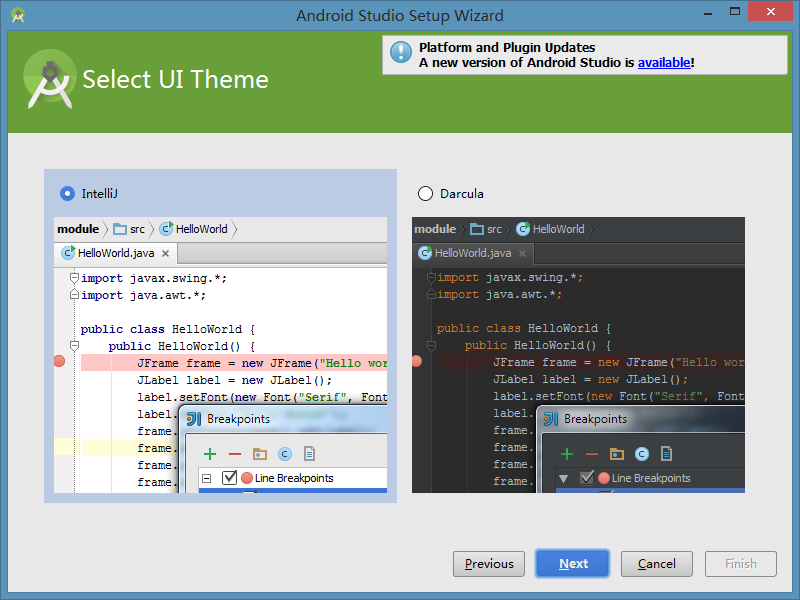Click the blue update notification info icon
The width and height of the screenshot is (800, 600).
[x=401, y=53]
